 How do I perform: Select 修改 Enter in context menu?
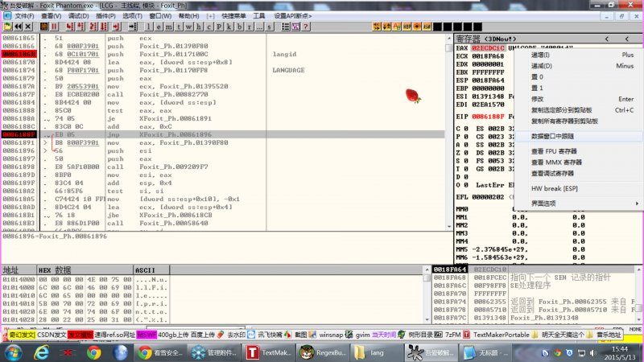[578, 99]
